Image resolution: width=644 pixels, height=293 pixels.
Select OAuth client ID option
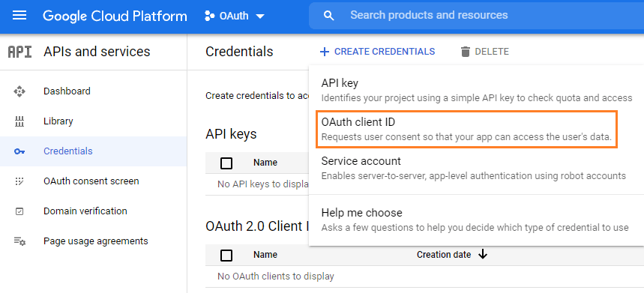click(x=466, y=129)
